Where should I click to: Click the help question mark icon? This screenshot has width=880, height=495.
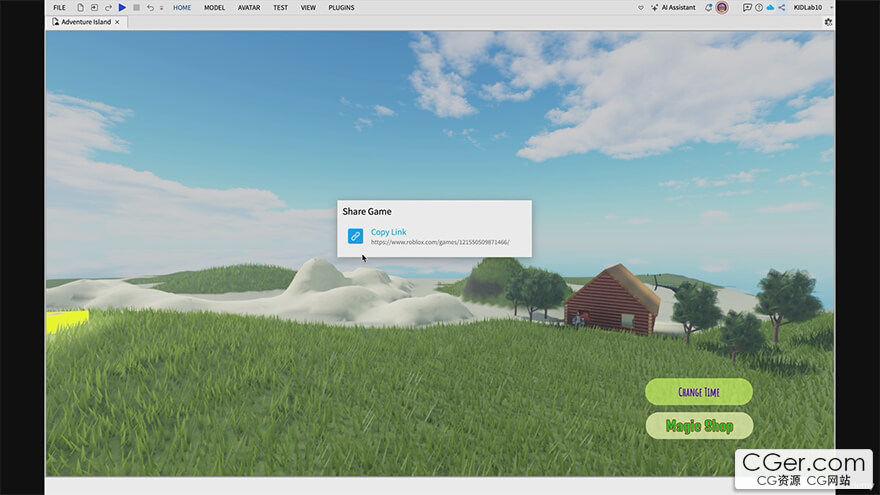pyautogui.click(x=759, y=7)
